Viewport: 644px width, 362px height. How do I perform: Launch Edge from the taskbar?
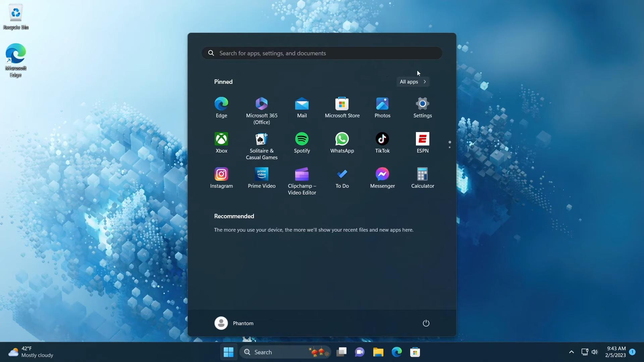pos(396,352)
